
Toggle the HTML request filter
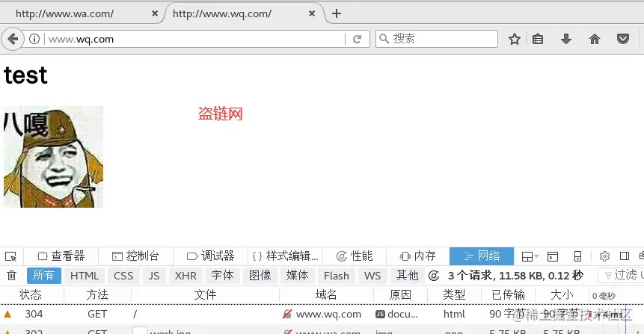coord(85,276)
